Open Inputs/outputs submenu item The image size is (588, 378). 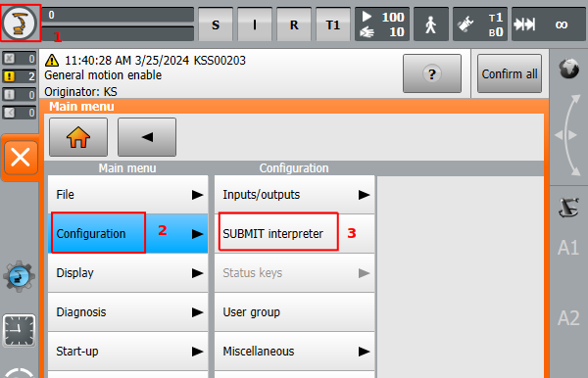[294, 195]
